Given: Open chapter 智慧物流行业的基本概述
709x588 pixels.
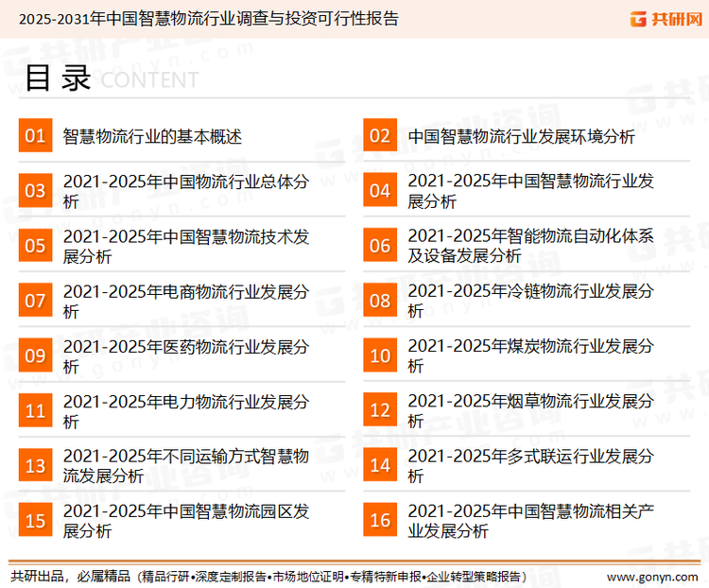Looking at the screenshot, I should pos(152,136).
